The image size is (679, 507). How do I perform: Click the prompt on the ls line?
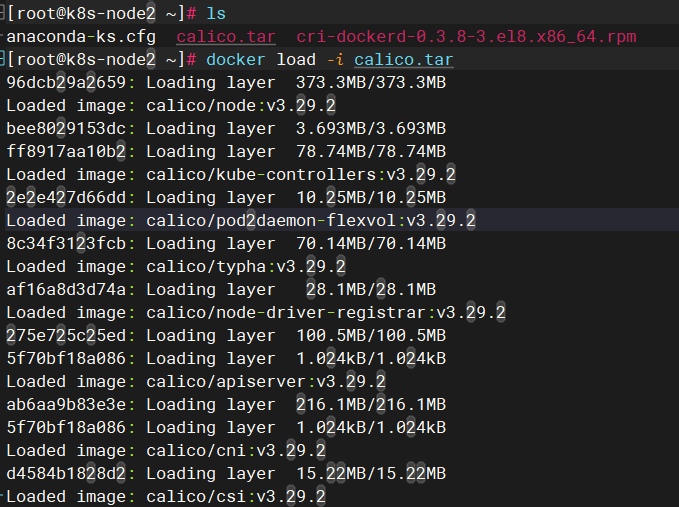tap(101, 14)
